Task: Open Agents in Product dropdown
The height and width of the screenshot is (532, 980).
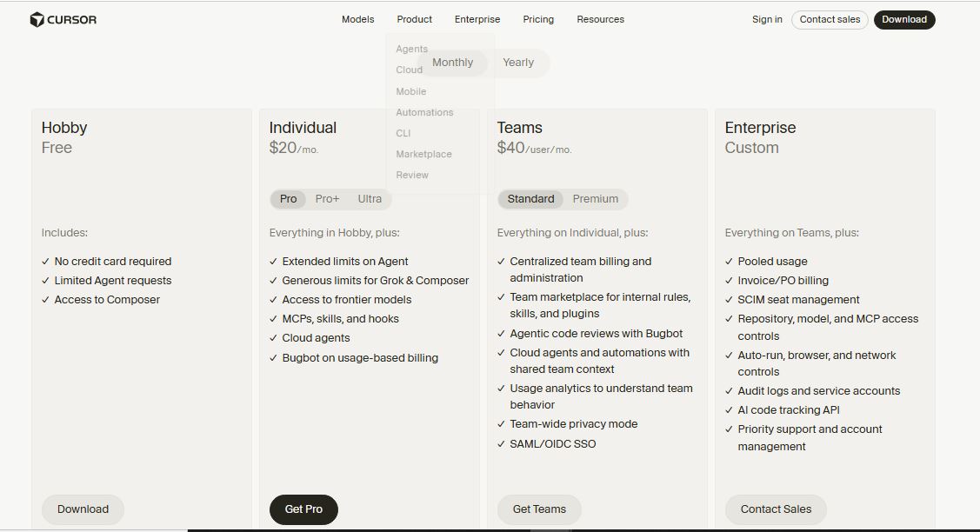Action: click(412, 49)
